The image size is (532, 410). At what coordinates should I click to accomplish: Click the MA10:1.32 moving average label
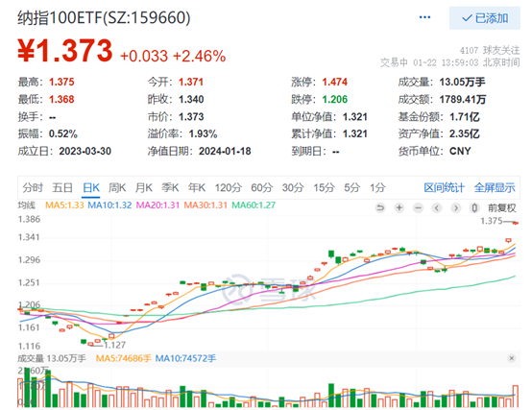109,205
